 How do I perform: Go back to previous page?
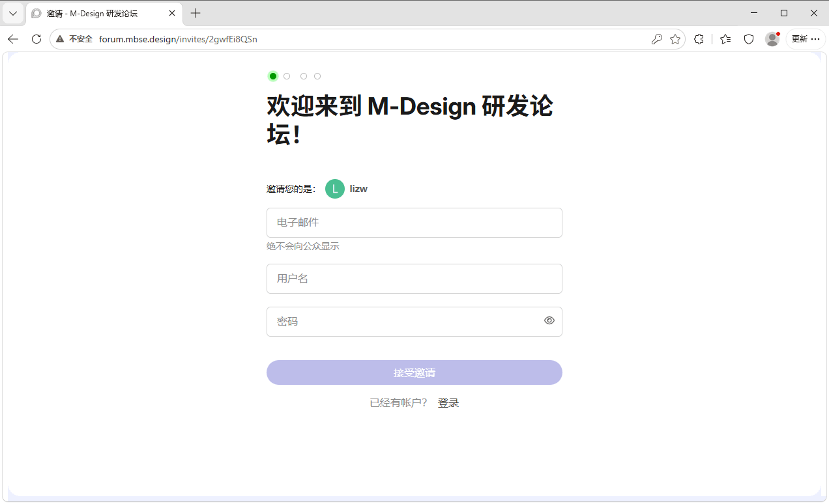pos(13,39)
